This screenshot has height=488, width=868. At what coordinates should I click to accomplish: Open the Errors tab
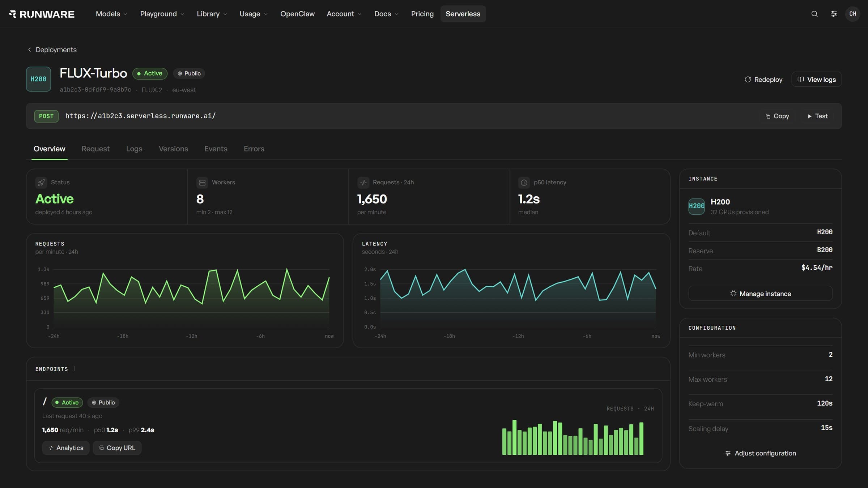click(x=254, y=149)
